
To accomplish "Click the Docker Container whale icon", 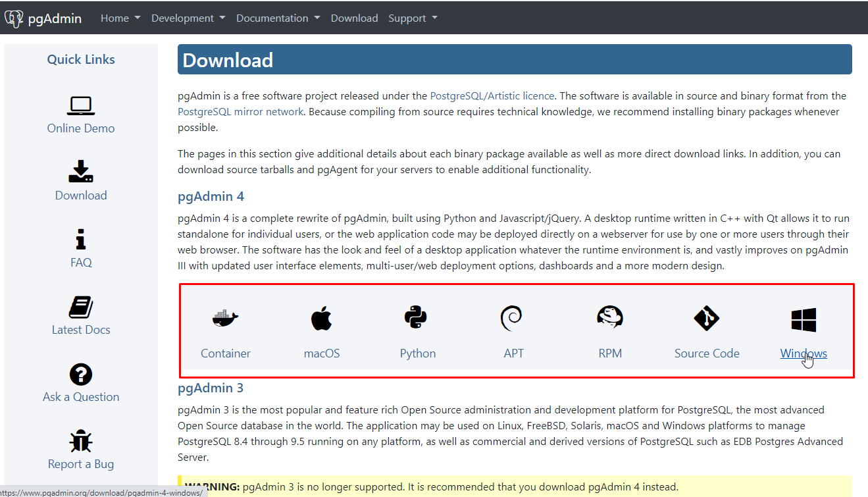I will (225, 319).
